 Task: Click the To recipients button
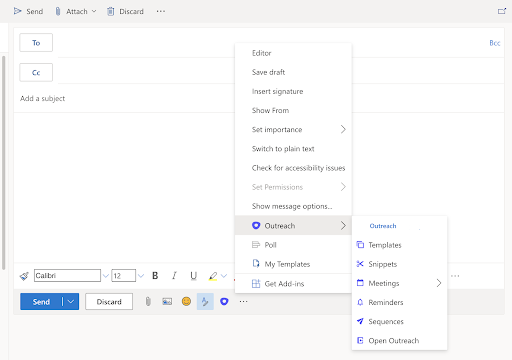tap(36, 43)
